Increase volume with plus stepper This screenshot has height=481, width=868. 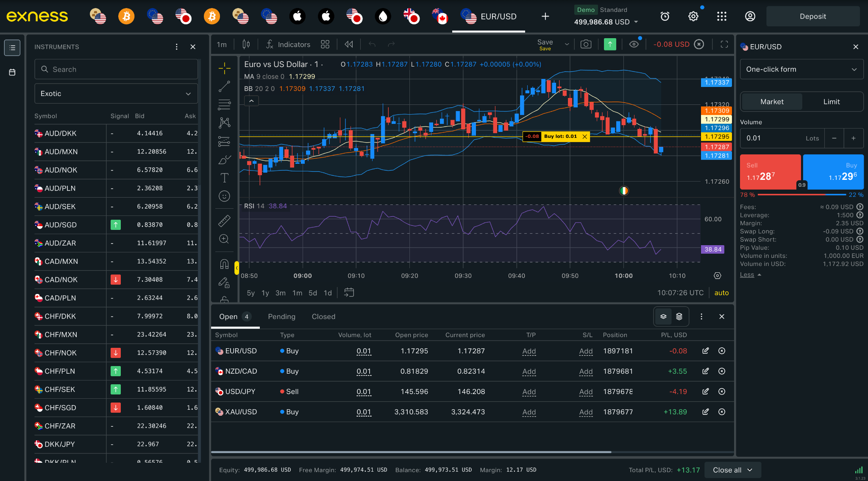click(x=854, y=138)
